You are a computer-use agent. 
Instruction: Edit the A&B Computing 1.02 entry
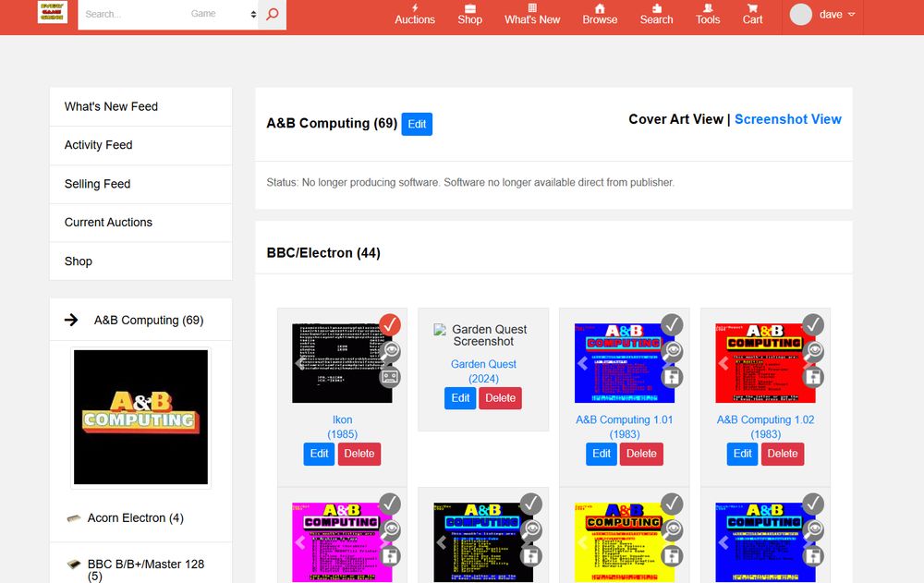[742, 454]
